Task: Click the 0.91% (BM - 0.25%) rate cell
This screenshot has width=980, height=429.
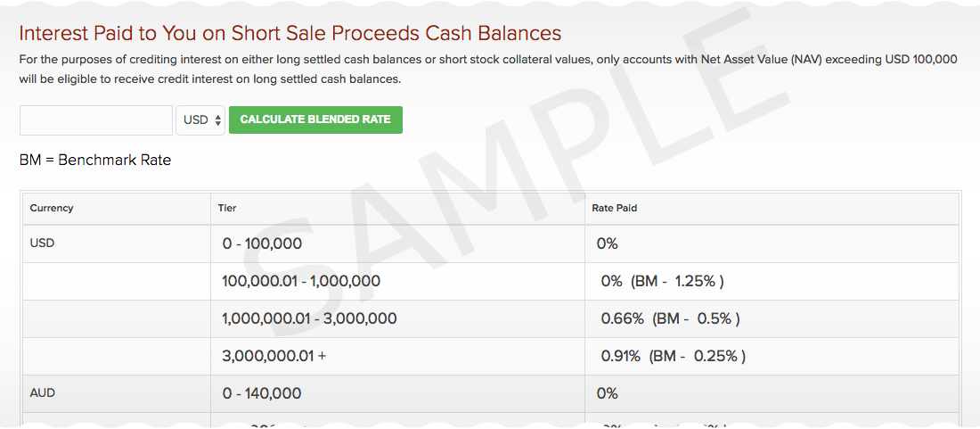Action: pyautogui.click(x=673, y=356)
